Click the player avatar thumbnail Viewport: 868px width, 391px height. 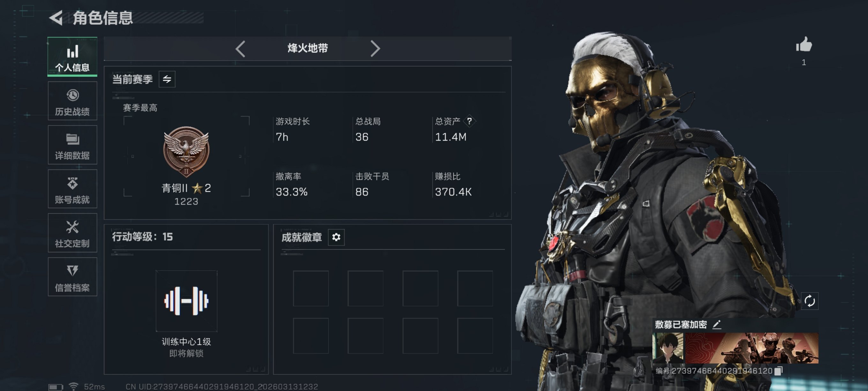click(668, 348)
